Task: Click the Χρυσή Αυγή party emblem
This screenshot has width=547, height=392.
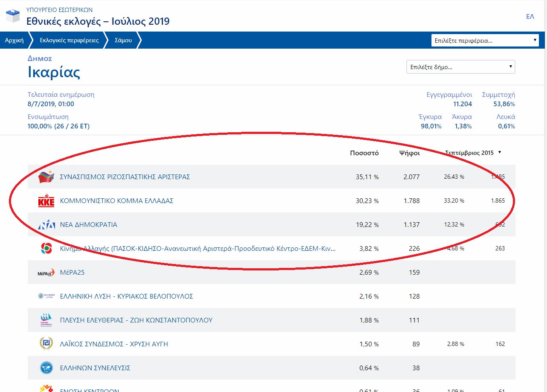Action: click(x=46, y=344)
